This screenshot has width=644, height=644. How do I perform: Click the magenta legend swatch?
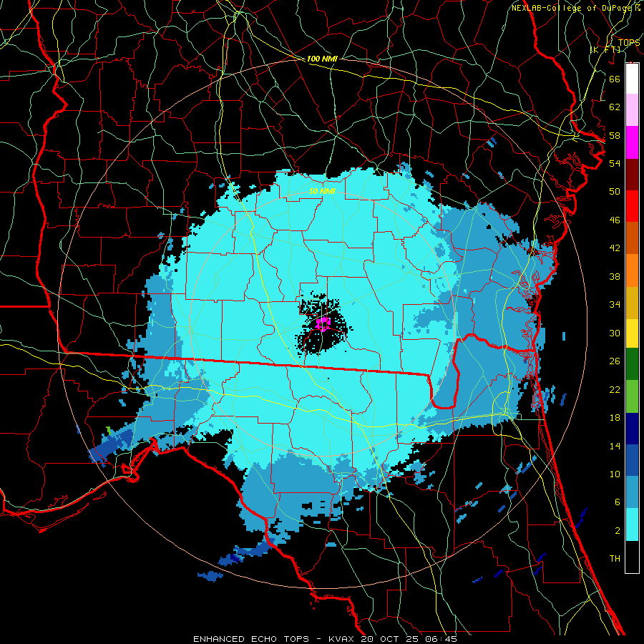pos(632,142)
